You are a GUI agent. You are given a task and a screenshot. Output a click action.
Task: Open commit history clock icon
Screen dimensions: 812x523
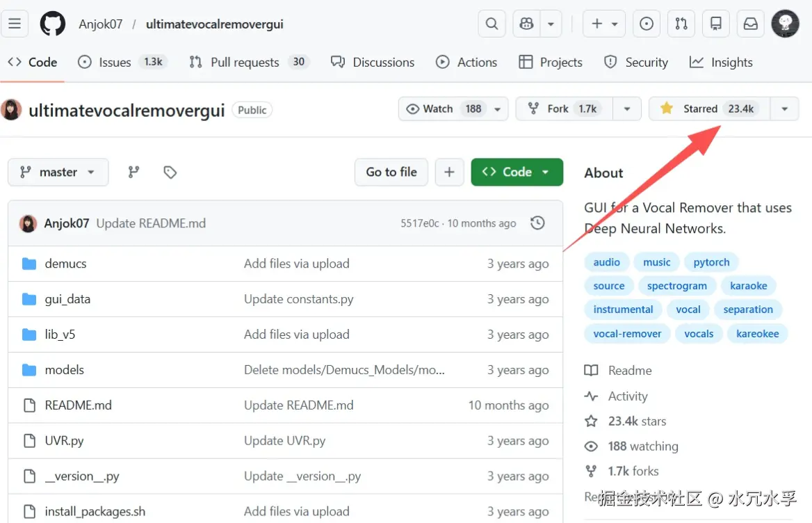(537, 223)
